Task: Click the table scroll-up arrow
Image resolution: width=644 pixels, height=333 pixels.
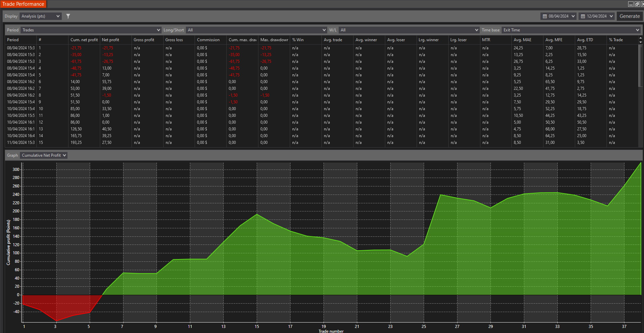Action: pos(640,38)
